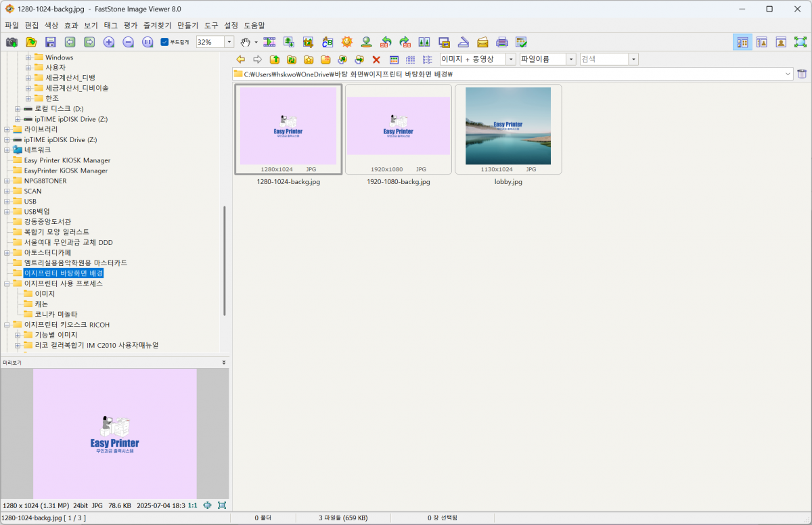Open the 편집 menu
Screen dimensions: 812x525
(x=32, y=25)
